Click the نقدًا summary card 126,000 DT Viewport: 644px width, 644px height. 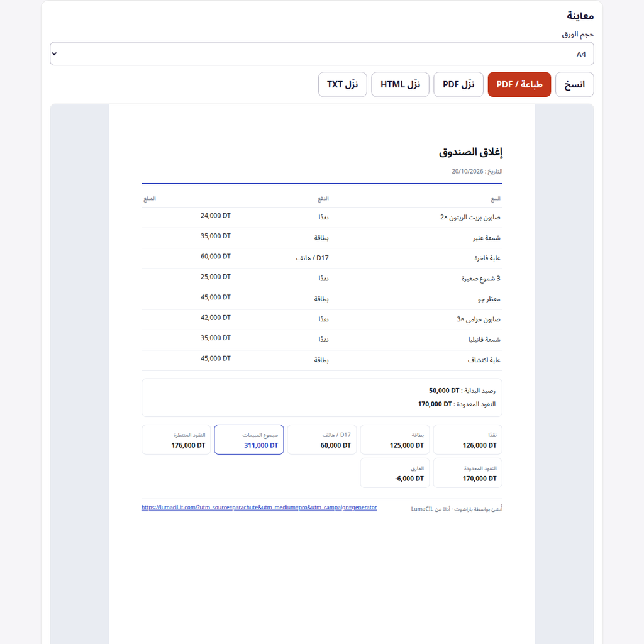pos(468,440)
